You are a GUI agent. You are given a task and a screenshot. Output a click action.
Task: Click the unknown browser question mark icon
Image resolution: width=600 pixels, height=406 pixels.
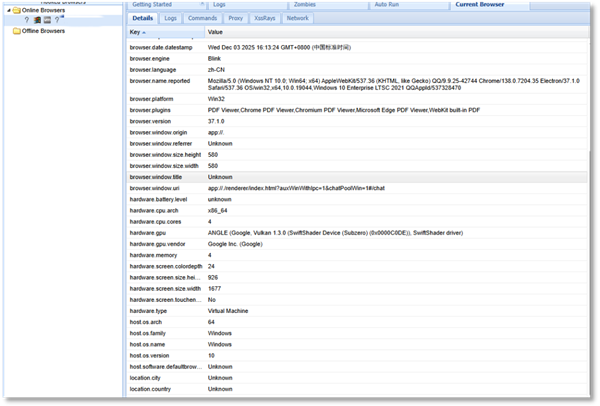point(27,20)
